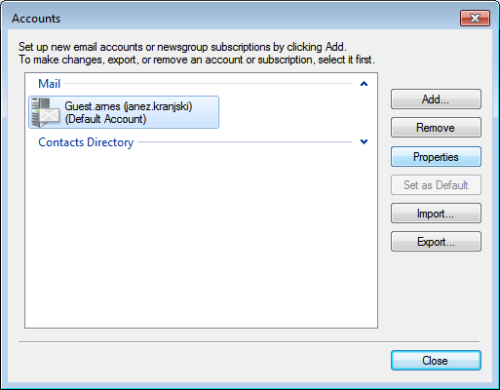Open Properties for the selected account
Viewport: 500px width, 390px height.
click(436, 156)
